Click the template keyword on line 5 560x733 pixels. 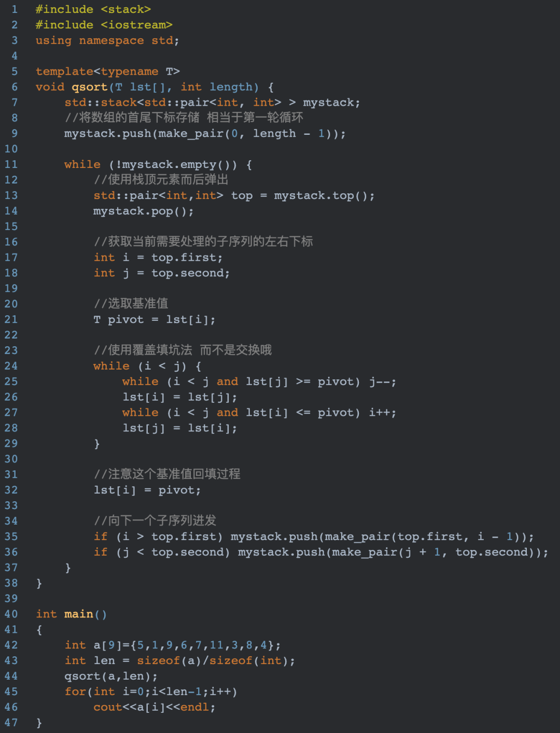64,72
